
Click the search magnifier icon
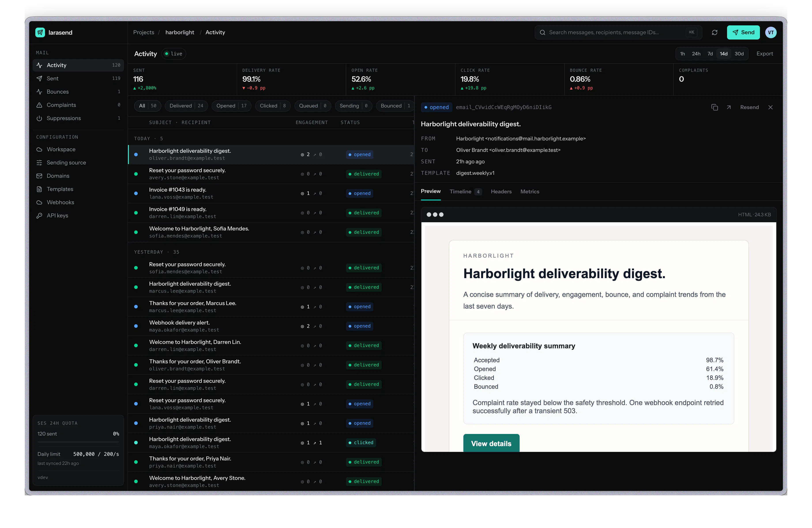click(542, 32)
